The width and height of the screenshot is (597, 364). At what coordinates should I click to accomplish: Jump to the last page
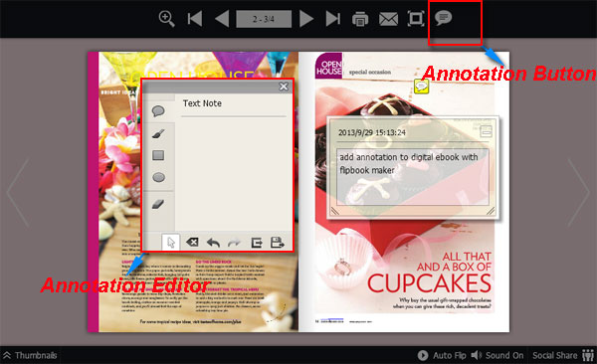pos(333,19)
